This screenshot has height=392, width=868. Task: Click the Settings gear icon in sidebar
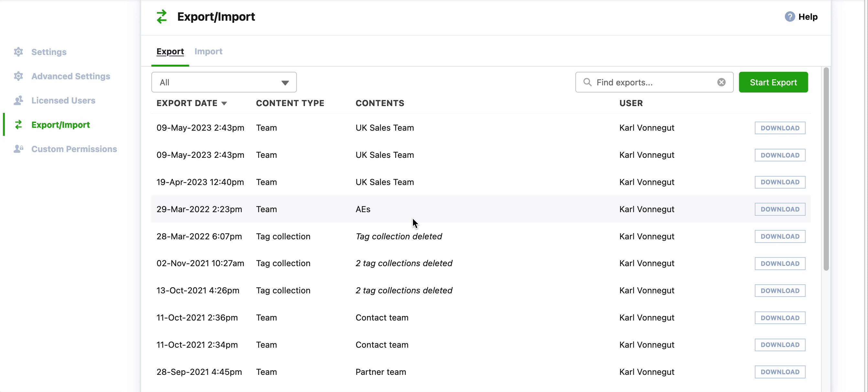coord(18,51)
